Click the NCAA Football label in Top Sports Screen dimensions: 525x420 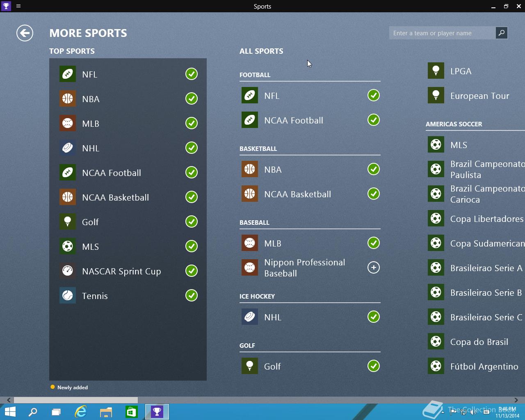[x=112, y=173]
